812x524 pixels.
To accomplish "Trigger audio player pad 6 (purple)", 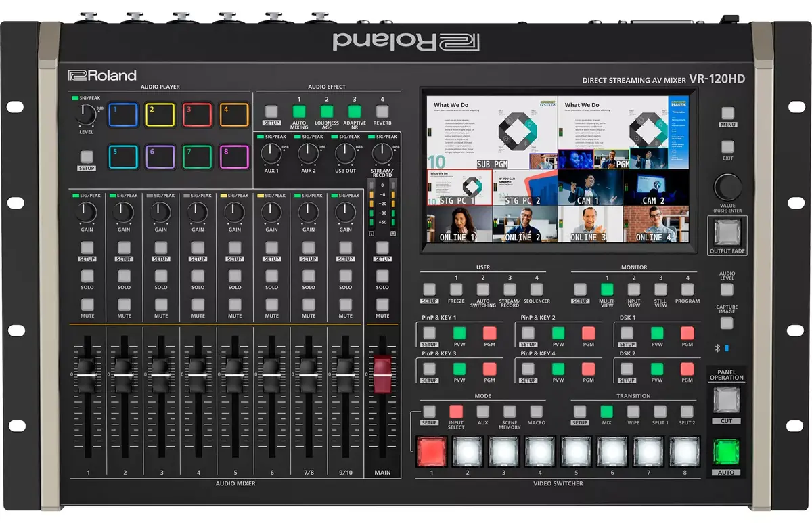I will (x=160, y=157).
